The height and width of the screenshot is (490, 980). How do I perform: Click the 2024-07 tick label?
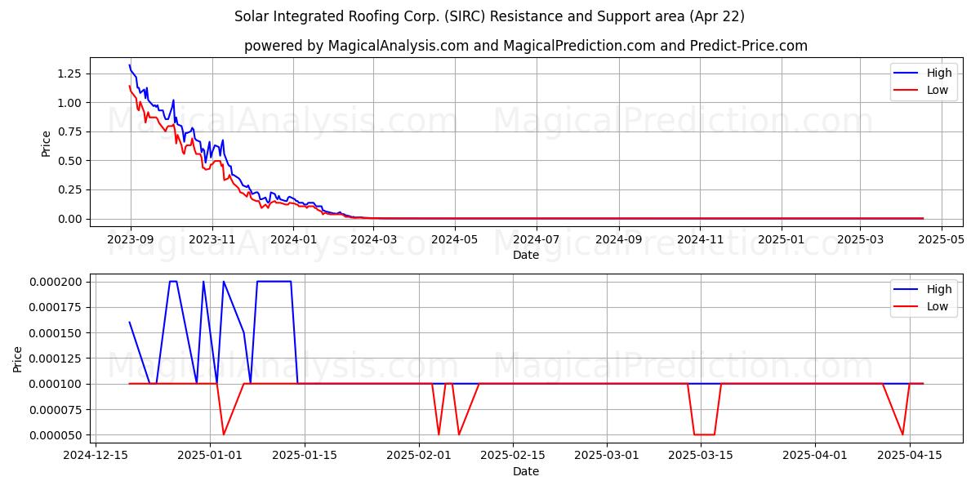pyautogui.click(x=537, y=239)
